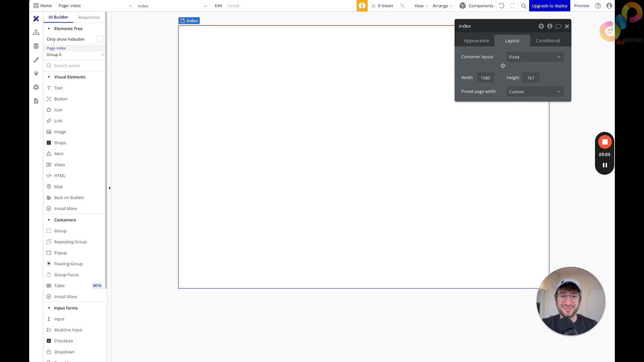Click the 0 issues indicator
644x362 pixels.
pyautogui.click(x=382, y=6)
